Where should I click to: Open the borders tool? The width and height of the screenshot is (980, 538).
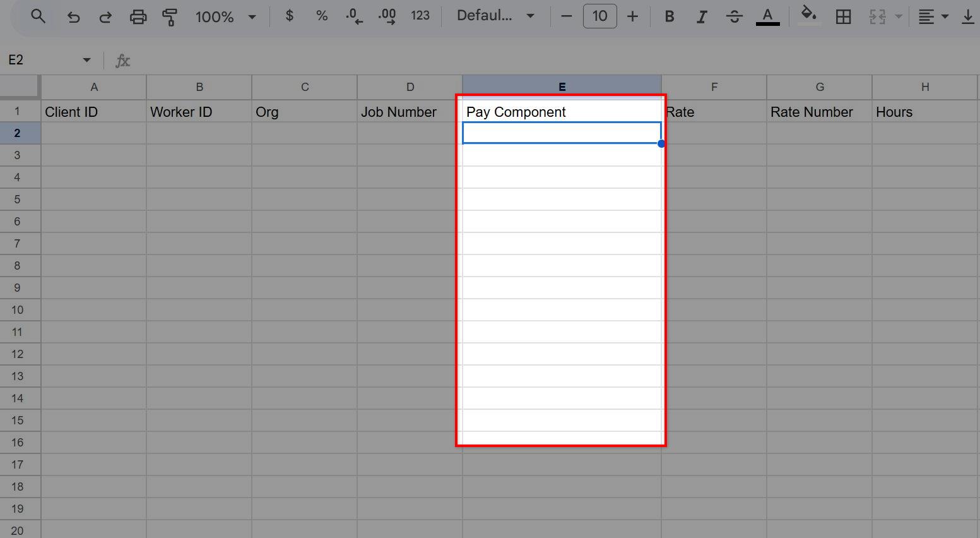[843, 16]
